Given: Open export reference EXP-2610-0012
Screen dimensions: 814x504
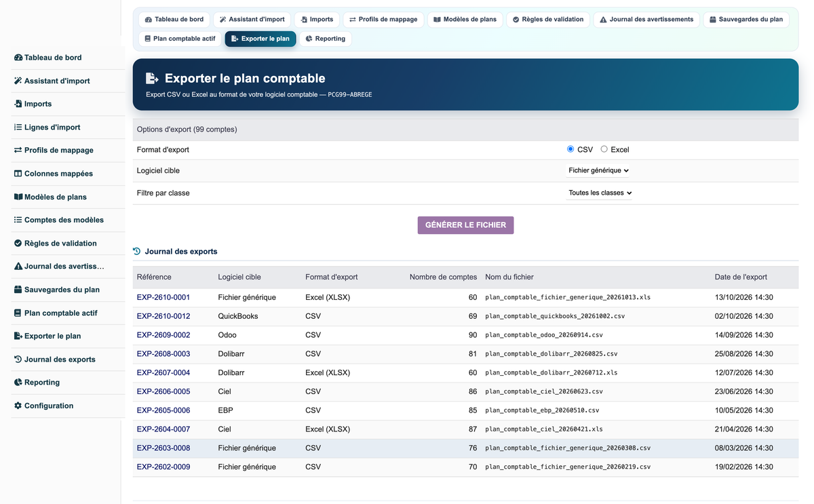Looking at the screenshot, I should point(163,316).
